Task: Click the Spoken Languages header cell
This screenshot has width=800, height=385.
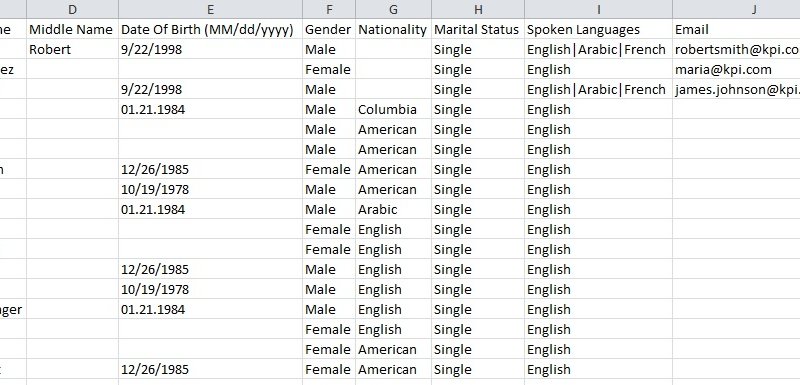Action: [x=598, y=30]
